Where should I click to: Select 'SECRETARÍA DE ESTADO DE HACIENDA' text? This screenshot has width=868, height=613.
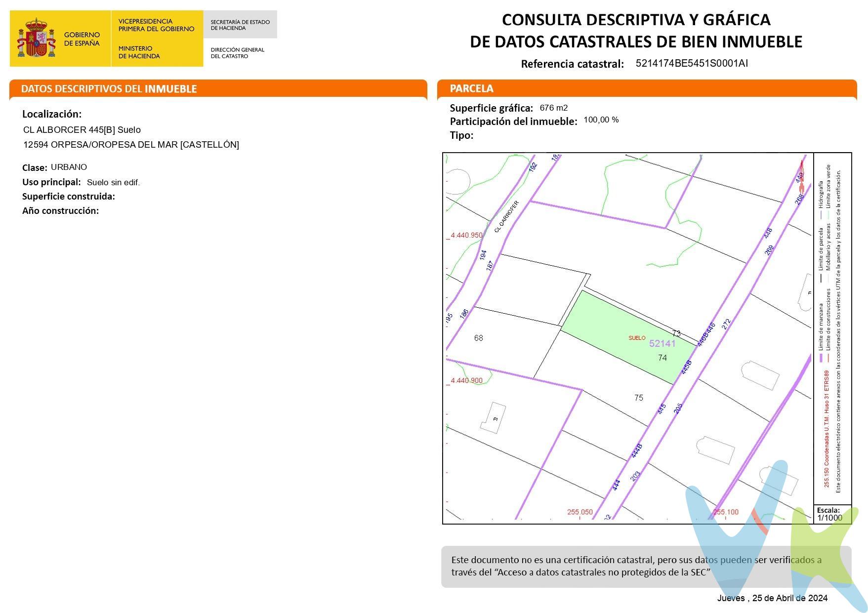pos(240,25)
